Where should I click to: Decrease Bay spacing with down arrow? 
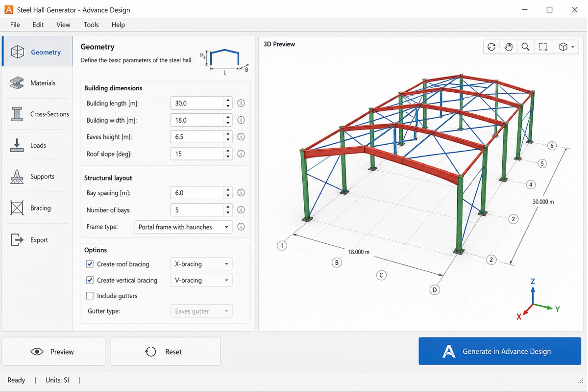coord(228,196)
